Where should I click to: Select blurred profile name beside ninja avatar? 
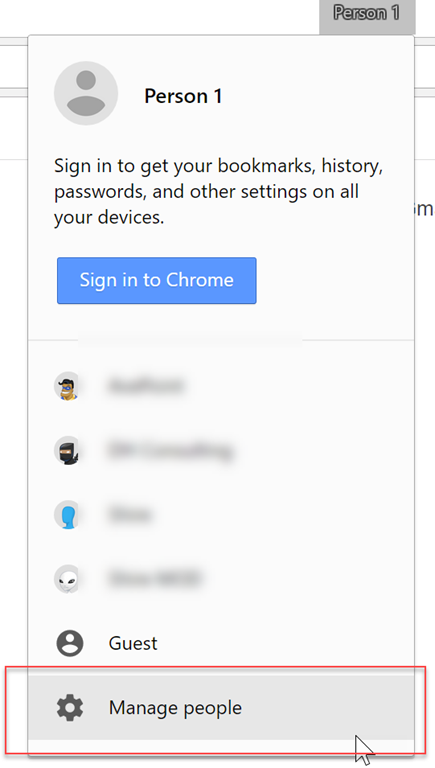169,450
